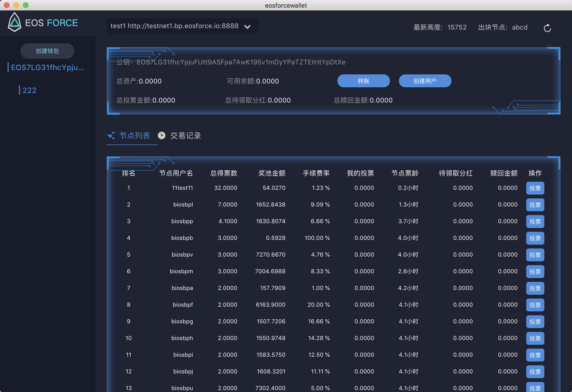This screenshot has width=572, height=392.
Task: Click 投票 for biosbpf row
Action: click(x=535, y=305)
